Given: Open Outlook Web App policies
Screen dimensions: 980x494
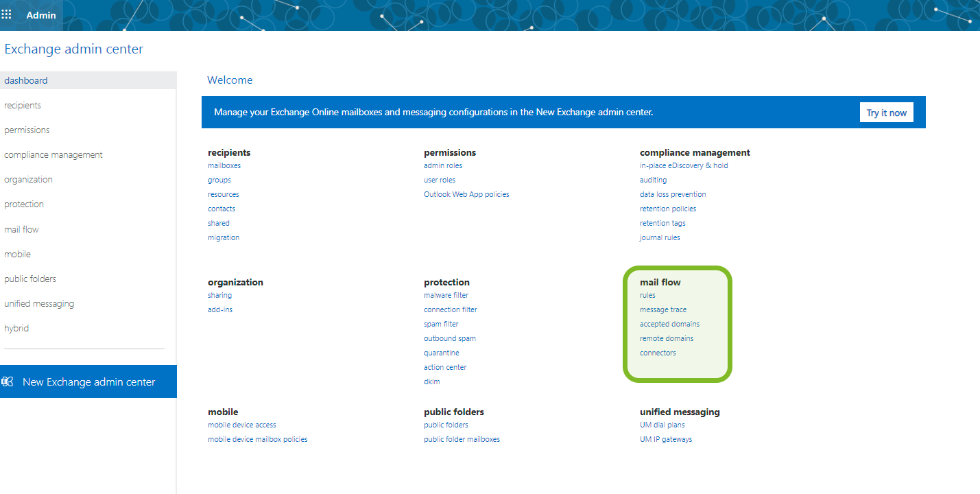Looking at the screenshot, I should [x=466, y=194].
